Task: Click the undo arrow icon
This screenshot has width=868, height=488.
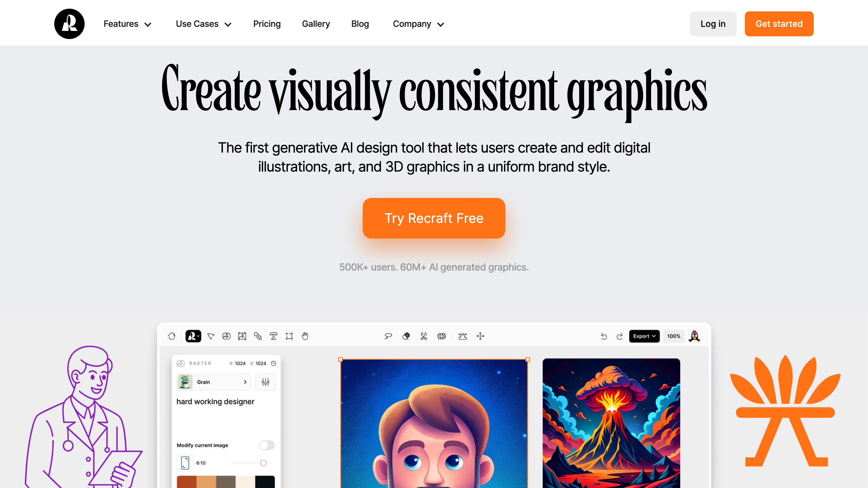Action: [604, 336]
